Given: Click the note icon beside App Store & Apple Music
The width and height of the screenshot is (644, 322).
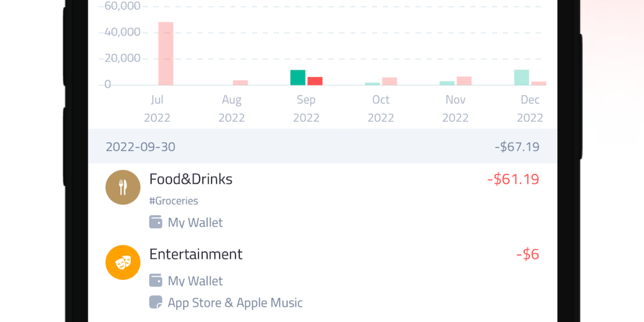Looking at the screenshot, I should pyautogui.click(x=155, y=303).
